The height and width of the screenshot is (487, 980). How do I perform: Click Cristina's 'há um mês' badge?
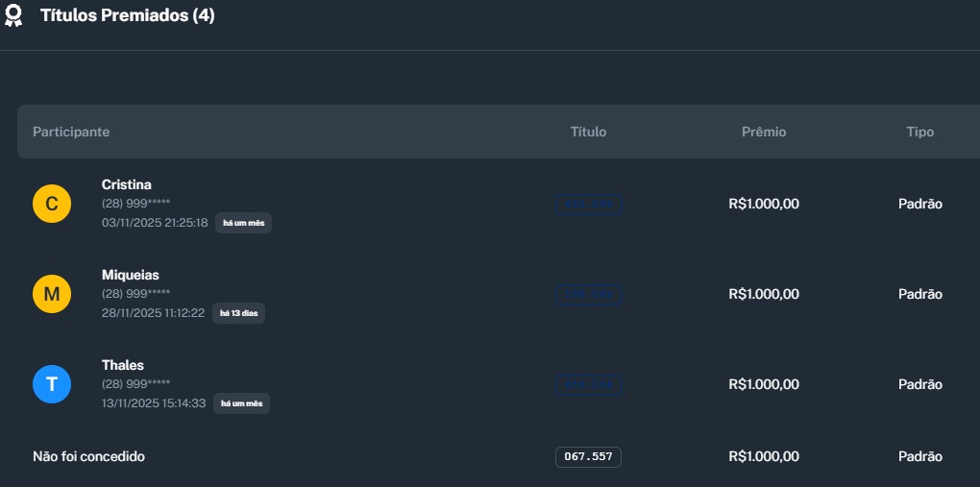243,223
